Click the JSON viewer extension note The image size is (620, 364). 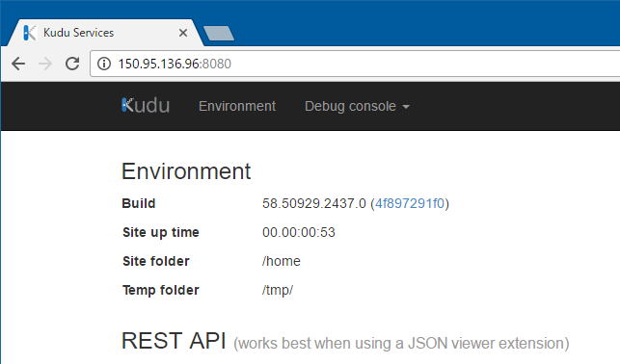pos(401,343)
